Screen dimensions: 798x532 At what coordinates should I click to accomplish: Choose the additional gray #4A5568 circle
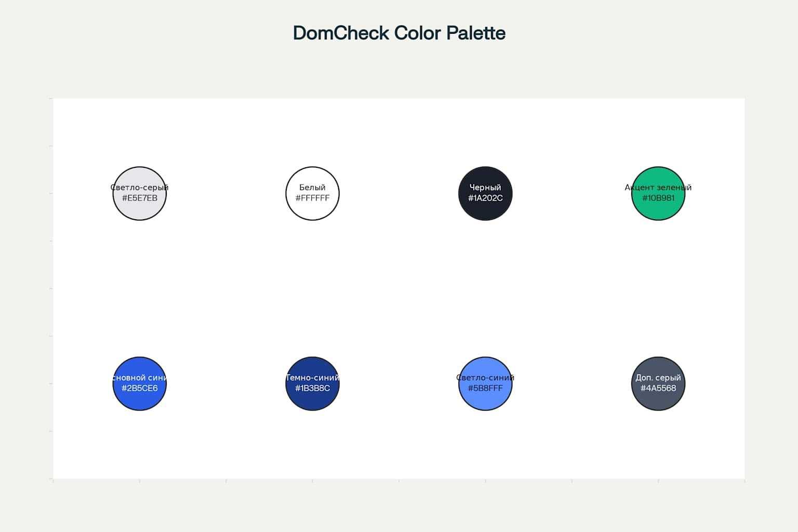coord(658,383)
